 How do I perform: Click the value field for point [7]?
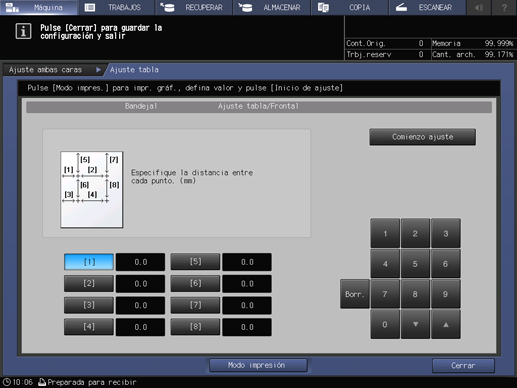coord(247,305)
